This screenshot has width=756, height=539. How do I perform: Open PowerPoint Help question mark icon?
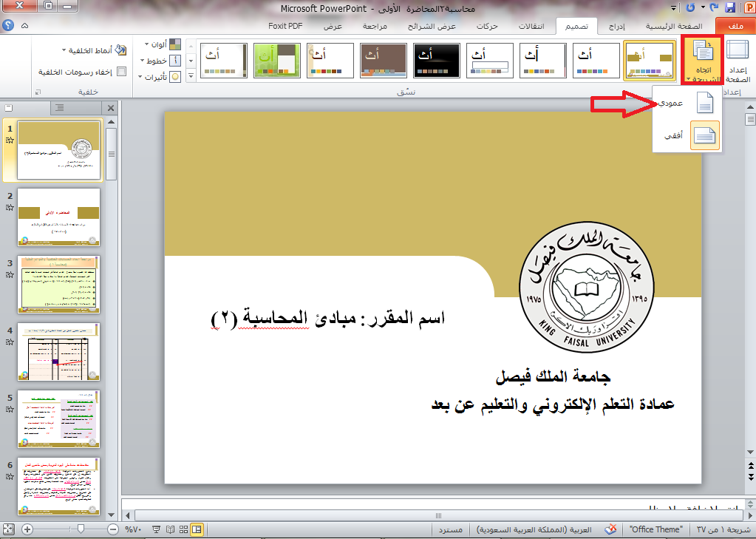coord(8,25)
